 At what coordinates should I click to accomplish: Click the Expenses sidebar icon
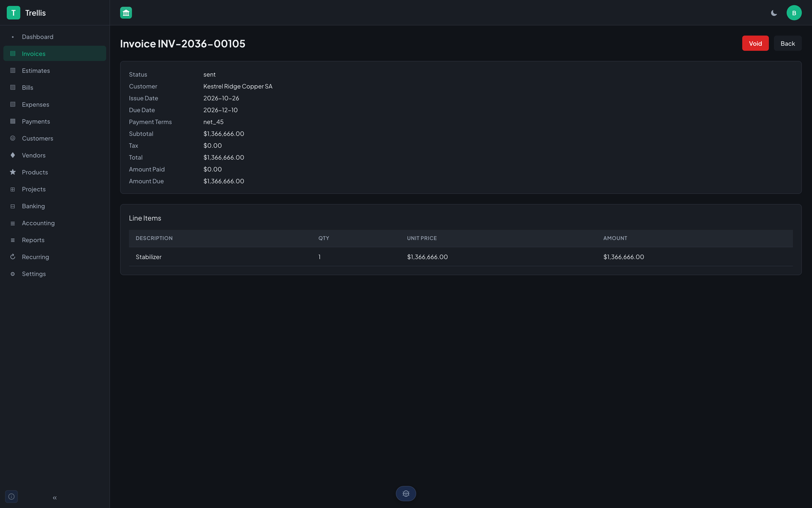click(12, 104)
